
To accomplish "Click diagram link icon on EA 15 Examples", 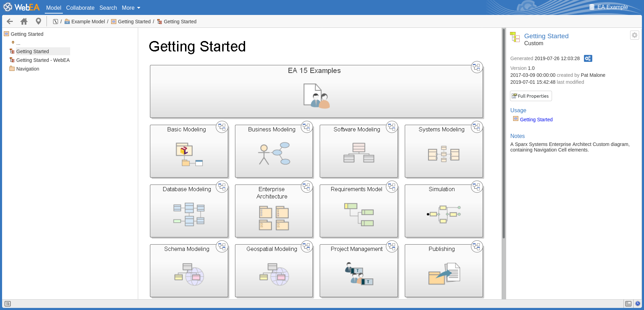I will point(477,67).
